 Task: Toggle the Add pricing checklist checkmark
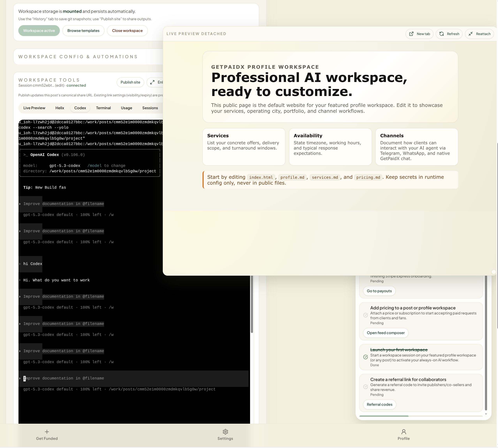pos(365,315)
